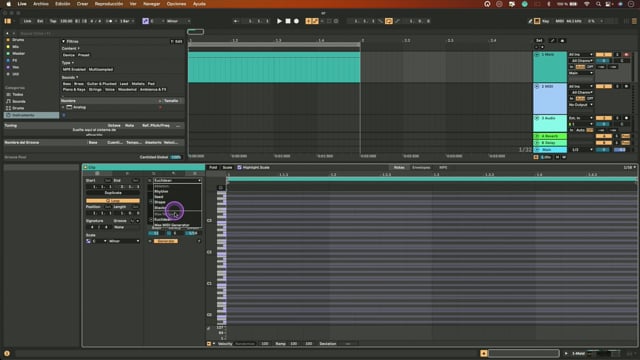The height and width of the screenshot is (360, 640).
Task: Toggle the 2 MIDI track fold button
Action: [x=537, y=87]
